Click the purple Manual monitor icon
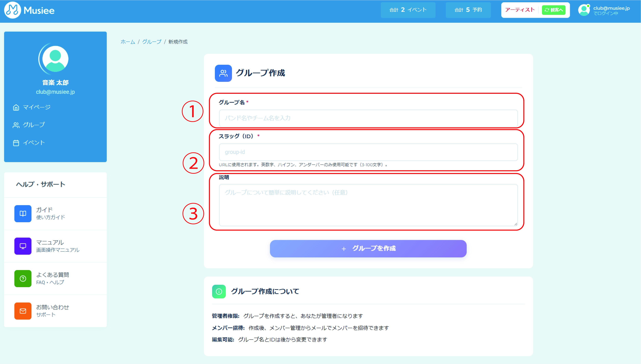 coord(23,246)
